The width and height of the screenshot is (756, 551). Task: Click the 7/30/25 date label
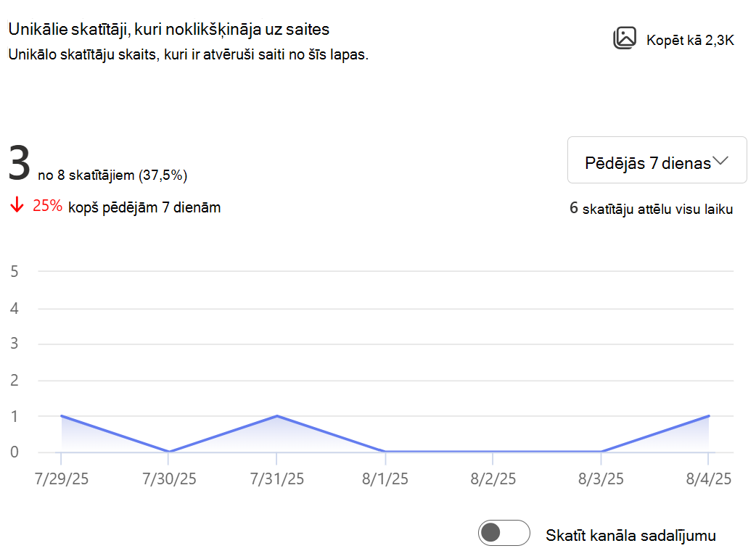(x=169, y=478)
